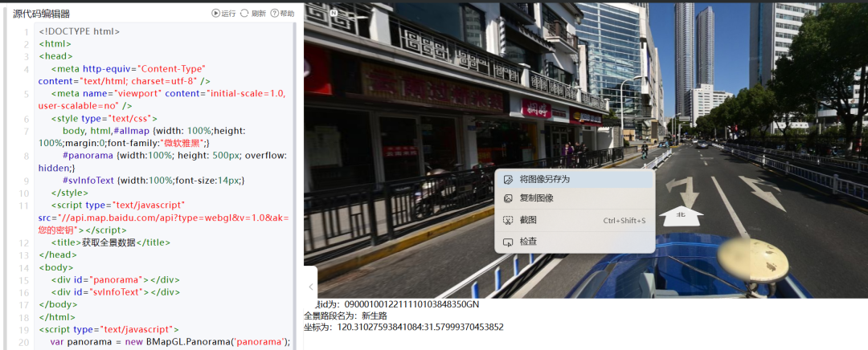Pick the 截图 screenshot menu entry
The width and height of the screenshot is (868, 350).
575,220
